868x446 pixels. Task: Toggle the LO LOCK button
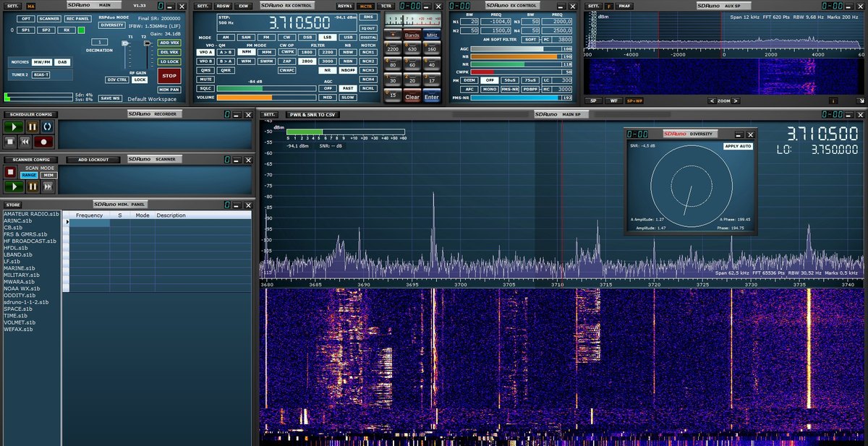(x=169, y=62)
